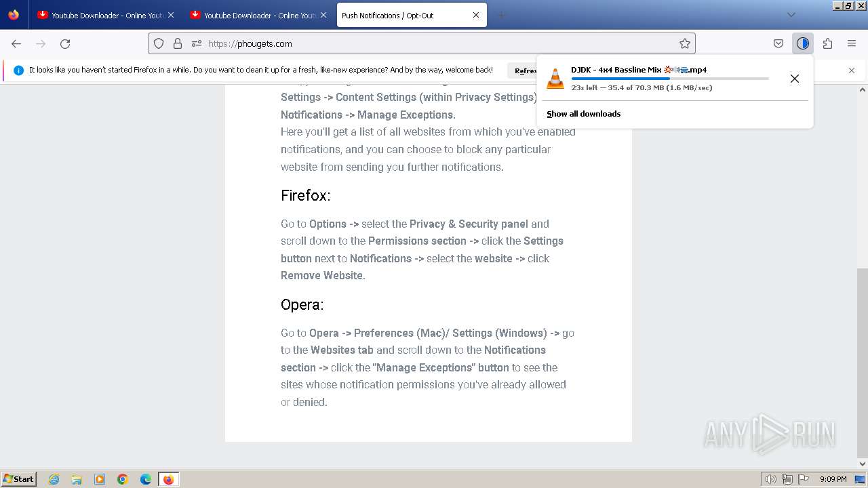
Task: View site security padlock info
Action: coord(178,43)
